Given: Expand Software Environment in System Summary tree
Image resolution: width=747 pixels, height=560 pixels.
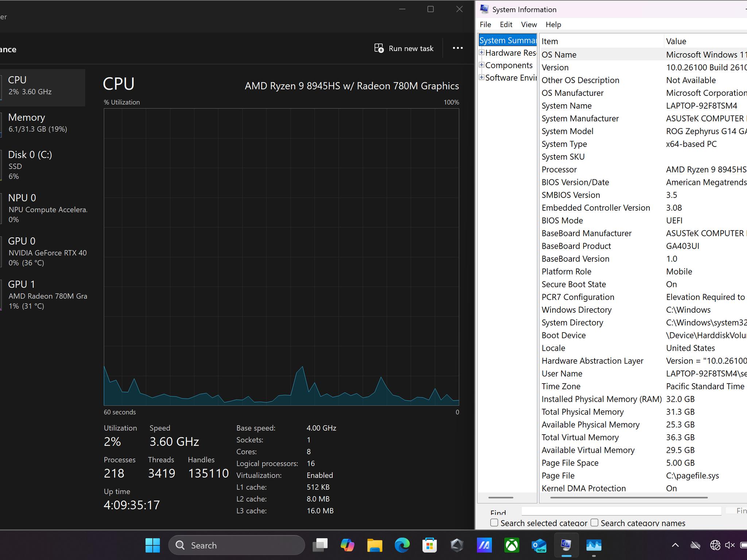Looking at the screenshot, I should tap(482, 77).
